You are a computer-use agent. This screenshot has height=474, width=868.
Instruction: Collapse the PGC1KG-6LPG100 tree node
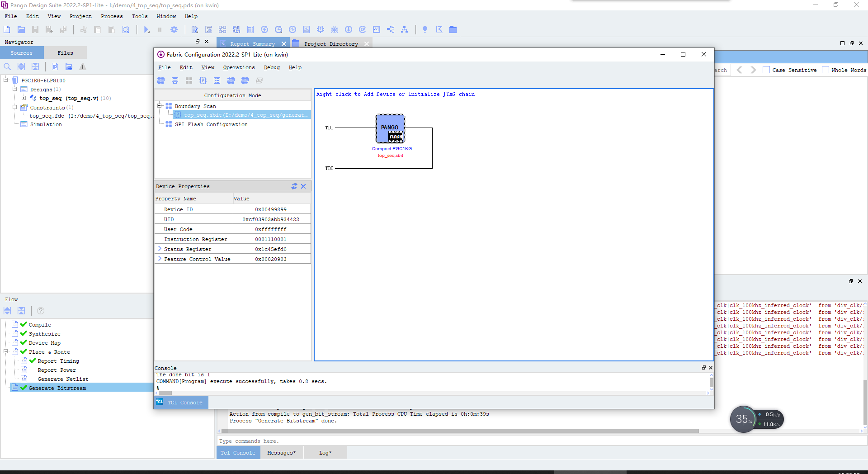point(6,80)
